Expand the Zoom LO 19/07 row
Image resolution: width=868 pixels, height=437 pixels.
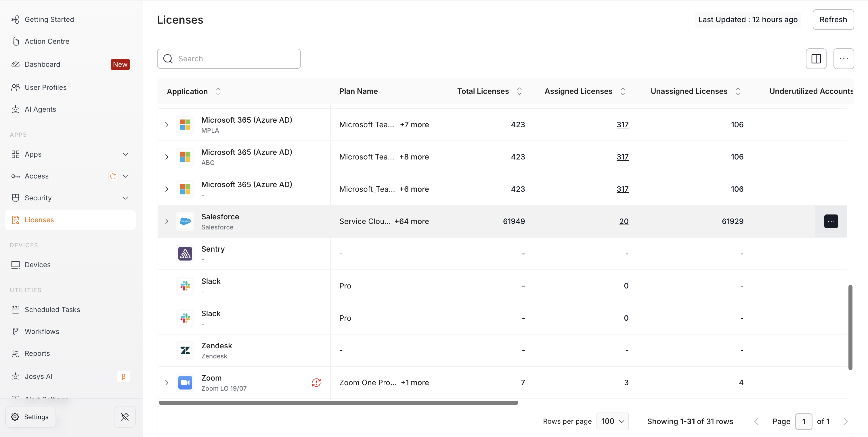pyautogui.click(x=167, y=382)
